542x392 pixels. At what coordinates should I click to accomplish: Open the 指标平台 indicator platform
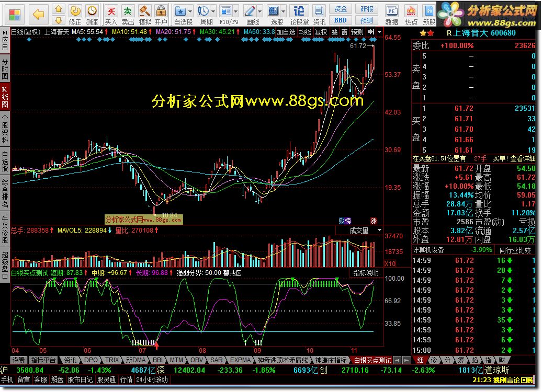(x=43, y=360)
